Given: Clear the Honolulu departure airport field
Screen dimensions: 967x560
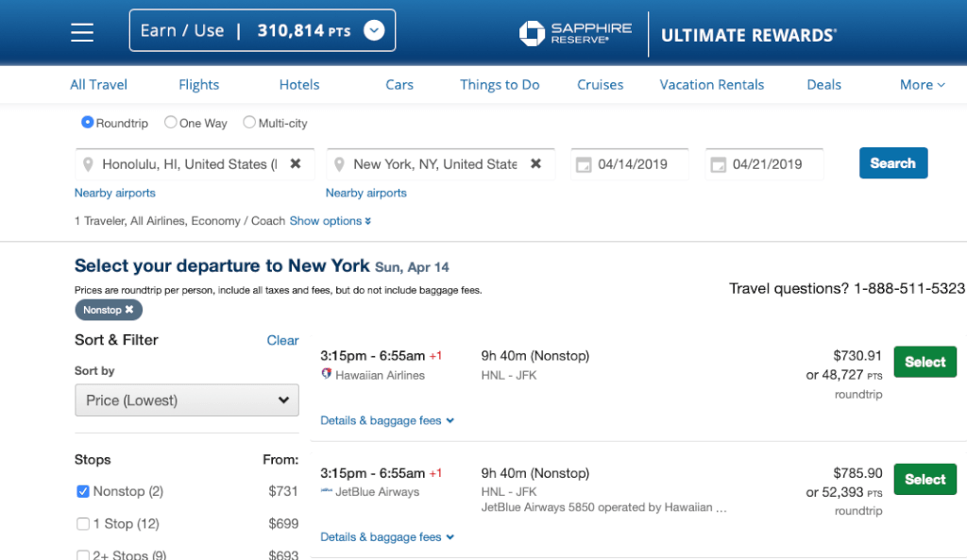Looking at the screenshot, I should (x=297, y=162).
